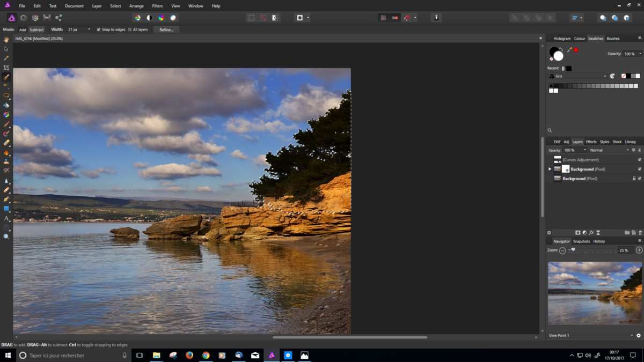Apply Auto White Balance from the top toolbar
This screenshot has height=362, width=644.
173,18
